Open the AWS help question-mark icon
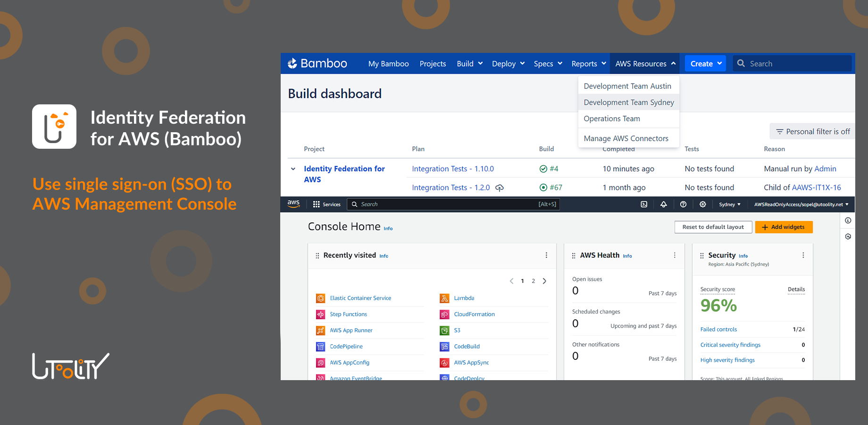Image resolution: width=868 pixels, height=425 pixels. point(683,204)
